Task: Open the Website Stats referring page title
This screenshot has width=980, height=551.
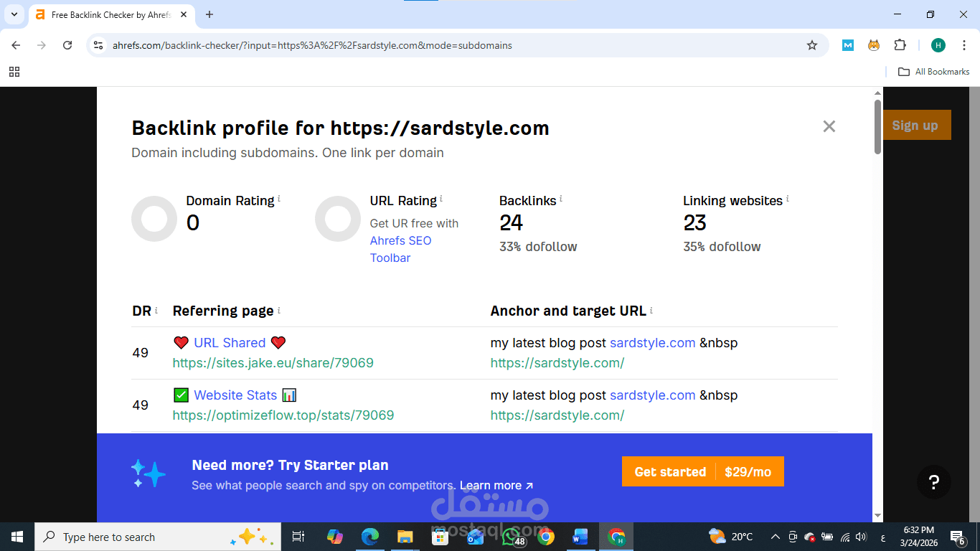Action: click(235, 395)
